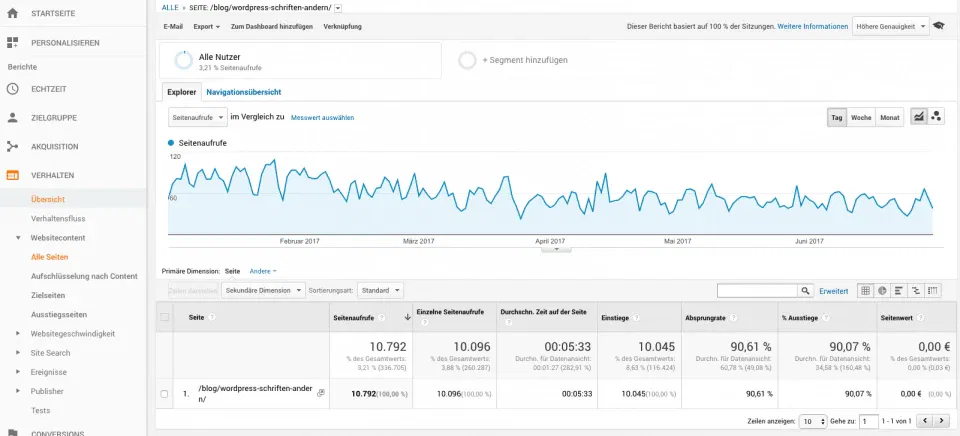
Task: Click the help icon beside Seitenwert header
Action: 921,317
